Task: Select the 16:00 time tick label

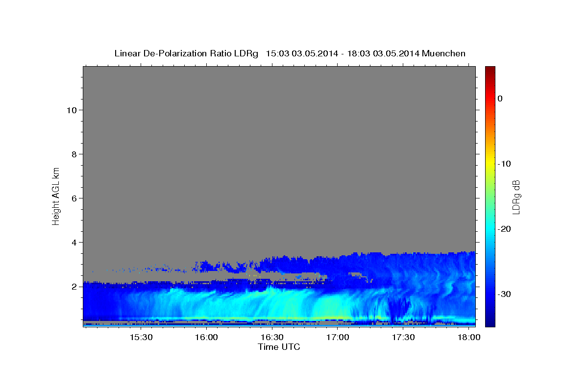Action: (206, 338)
